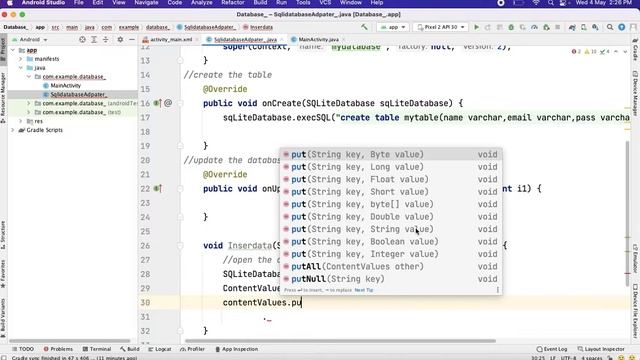Viewport: 640px width, 360px height.
Task: Select MainActivity in project tree
Action: pos(65,85)
